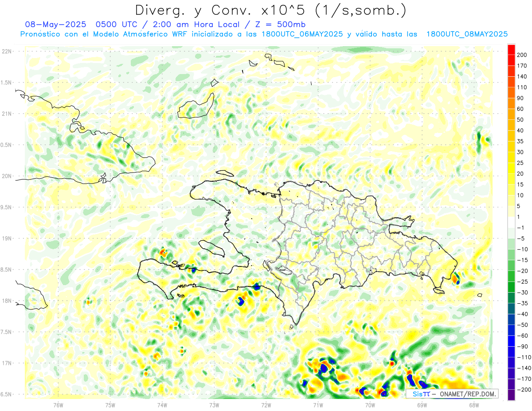This screenshot has height=411, width=532.
Task: Click the init time '1800UTC_06MAY2025'
Action: (302, 34)
